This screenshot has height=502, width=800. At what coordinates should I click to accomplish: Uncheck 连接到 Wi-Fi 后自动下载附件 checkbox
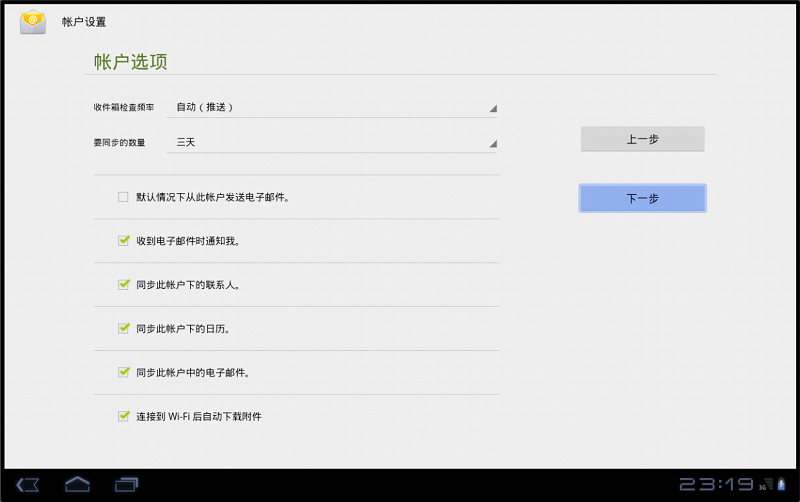tap(123, 416)
